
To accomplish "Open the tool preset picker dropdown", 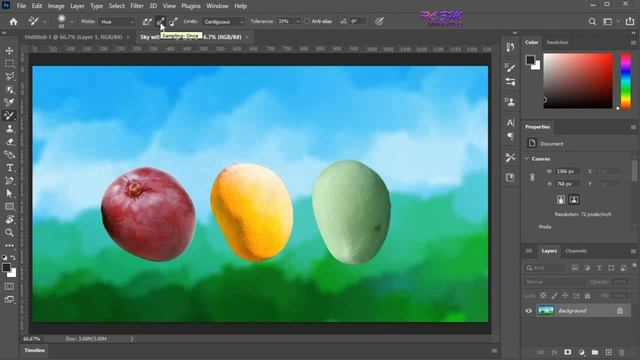I will [x=44, y=22].
